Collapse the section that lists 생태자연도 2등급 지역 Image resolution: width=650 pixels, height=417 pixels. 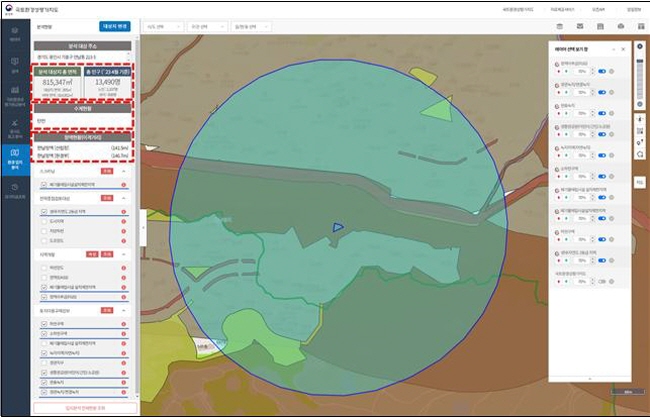(124, 198)
